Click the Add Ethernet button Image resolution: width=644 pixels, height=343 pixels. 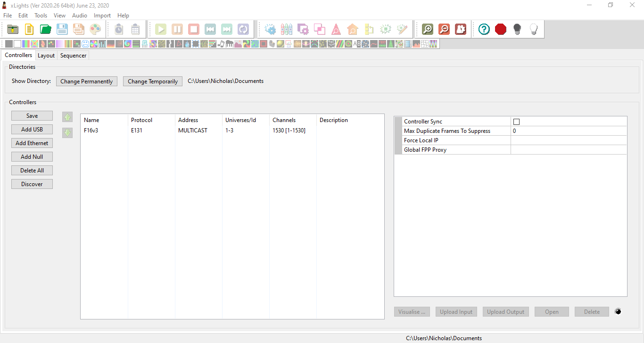click(x=32, y=143)
